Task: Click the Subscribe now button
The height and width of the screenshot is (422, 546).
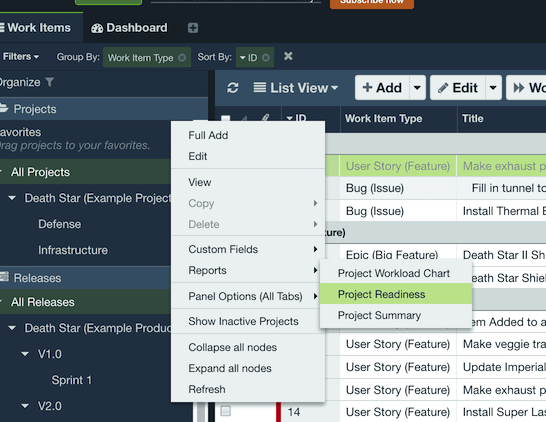Action: [372, 3]
